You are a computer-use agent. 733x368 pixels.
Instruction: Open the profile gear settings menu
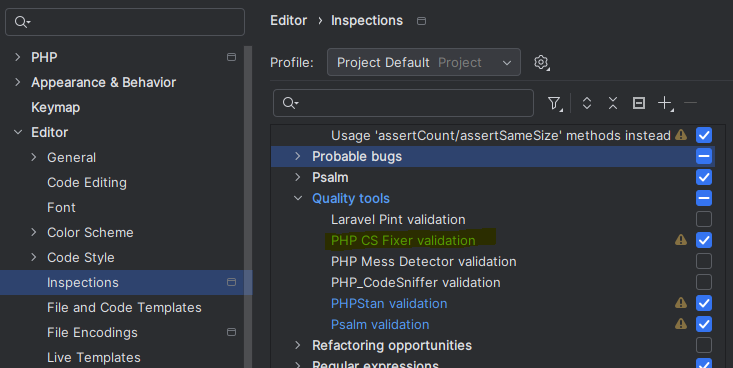point(541,62)
